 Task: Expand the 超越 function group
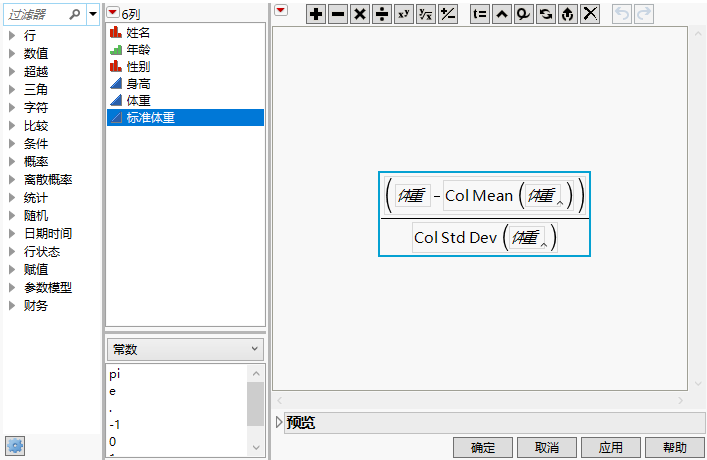tap(12, 71)
